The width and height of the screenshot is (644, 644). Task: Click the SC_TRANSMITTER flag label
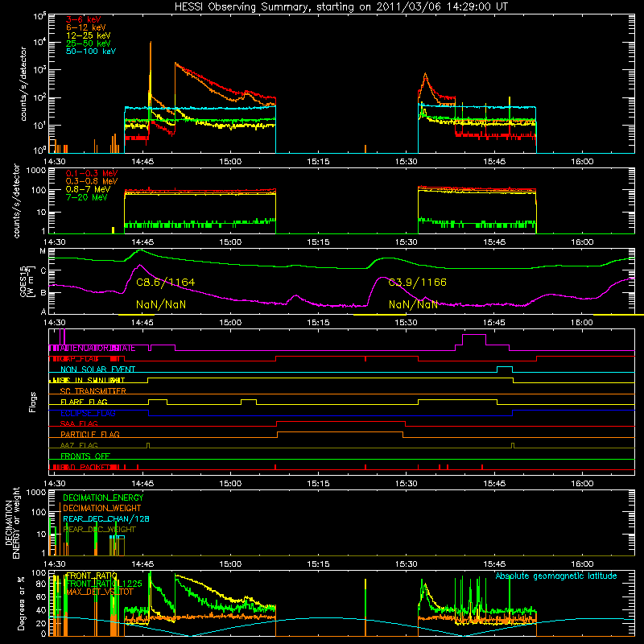[x=93, y=391]
